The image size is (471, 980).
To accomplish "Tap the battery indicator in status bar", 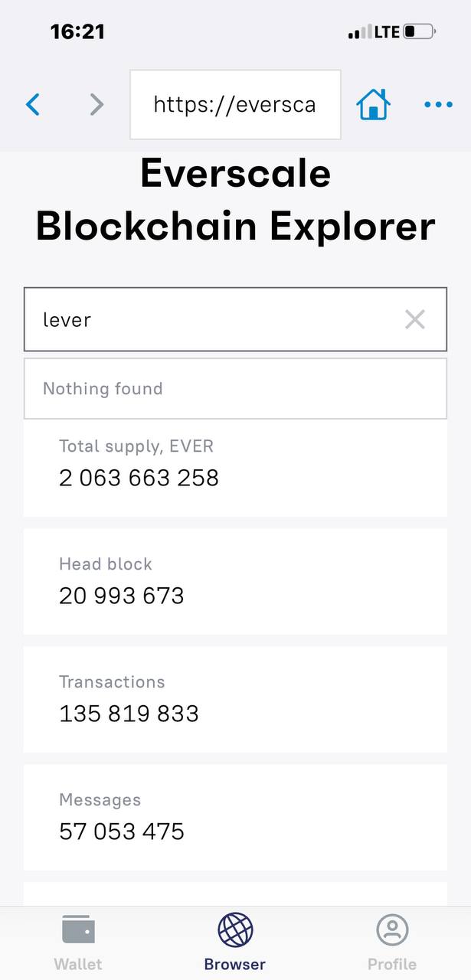I will pos(419,32).
